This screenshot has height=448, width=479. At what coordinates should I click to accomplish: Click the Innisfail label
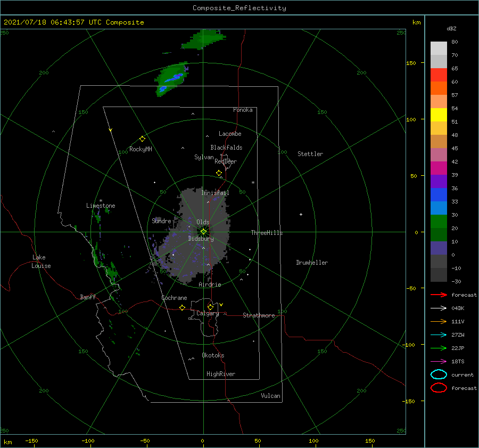click(215, 193)
